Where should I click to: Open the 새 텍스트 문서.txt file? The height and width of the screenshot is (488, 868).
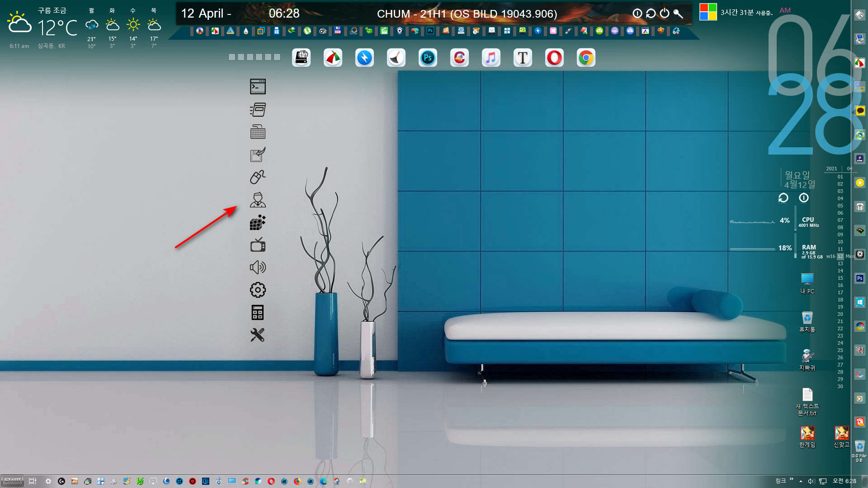[x=807, y=402]
